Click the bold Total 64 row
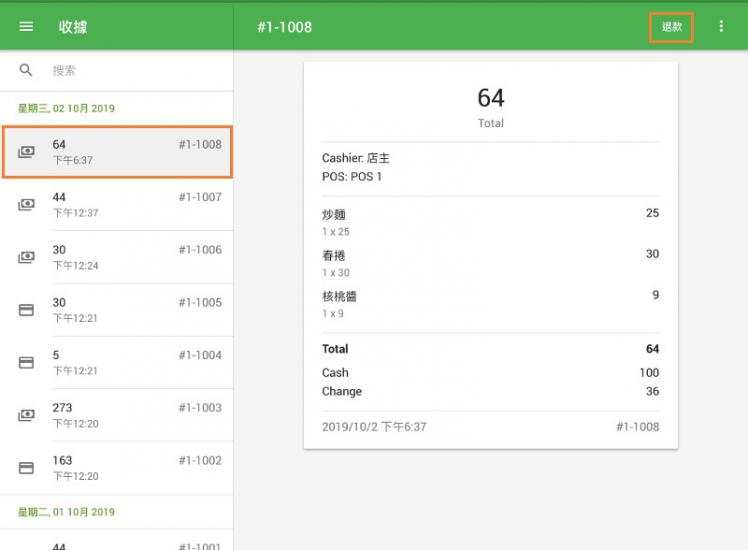This screenshot has height=550, width=748. (490, 349)
